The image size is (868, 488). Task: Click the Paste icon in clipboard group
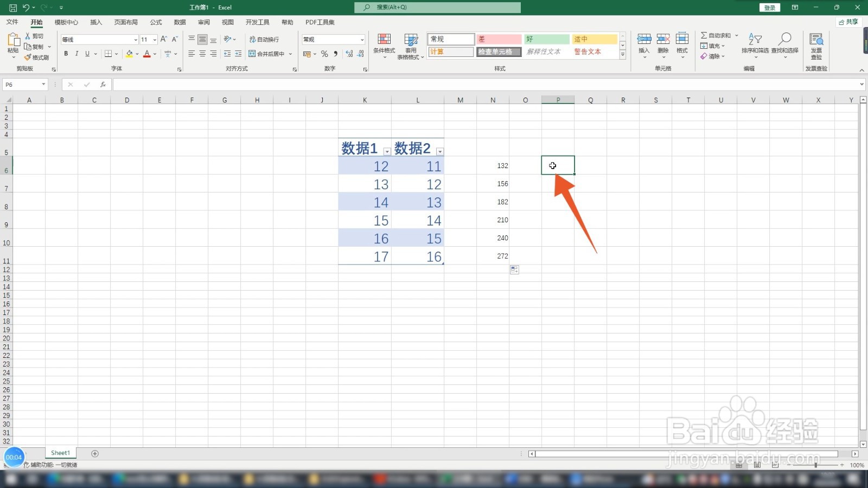point(13,40)
